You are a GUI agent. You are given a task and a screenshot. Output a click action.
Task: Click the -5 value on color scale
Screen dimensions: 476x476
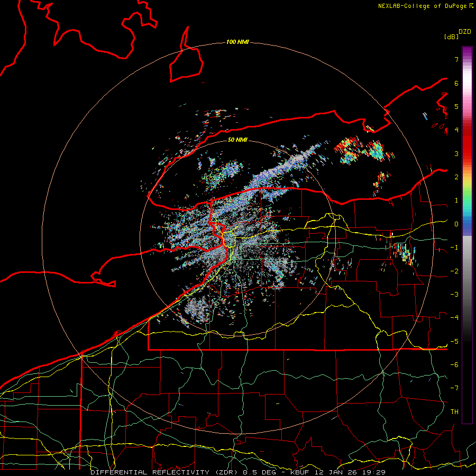coord(454,342)
